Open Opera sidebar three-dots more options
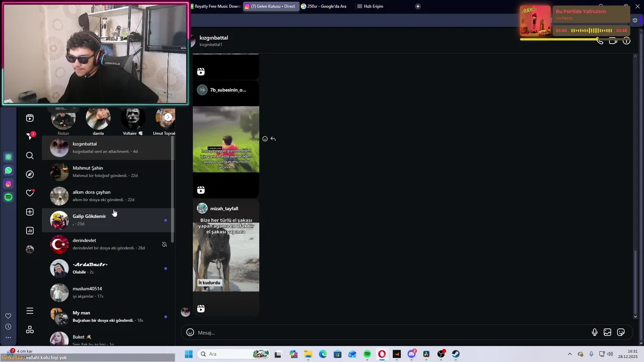 8,337
